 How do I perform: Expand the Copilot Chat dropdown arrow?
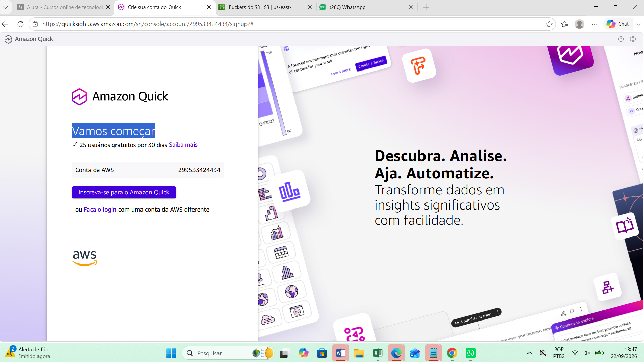point(638,24)
